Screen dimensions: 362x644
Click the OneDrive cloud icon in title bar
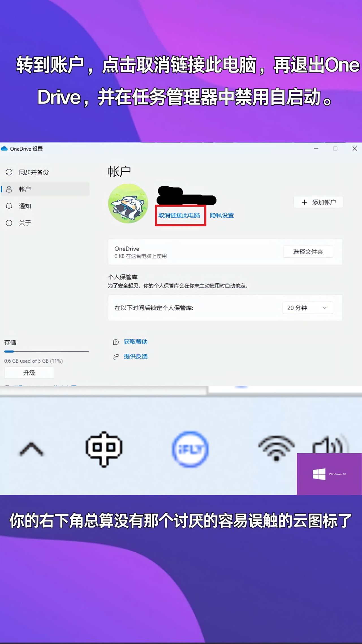click(4, 149)
